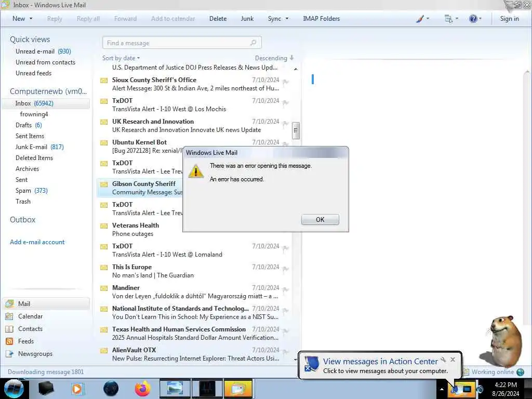Flag the UK Research and Innovation message

(x=286, y=124)
